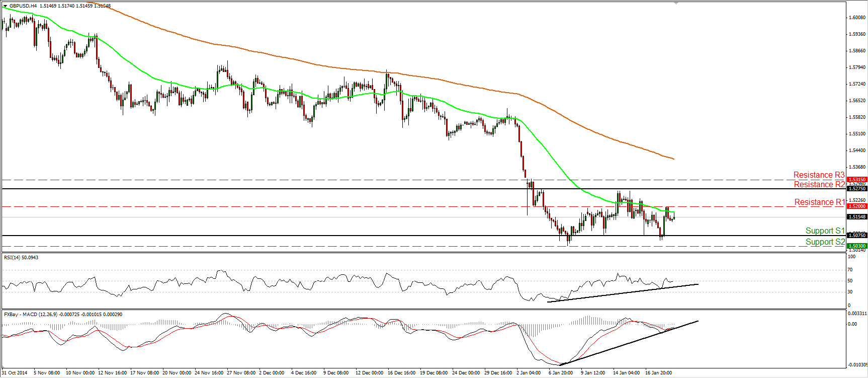Image resolution: width=868 pixels, height=378 pixels.
Task: Click the 1.60080 value on the price axis
Action: (x=857, y=18)
